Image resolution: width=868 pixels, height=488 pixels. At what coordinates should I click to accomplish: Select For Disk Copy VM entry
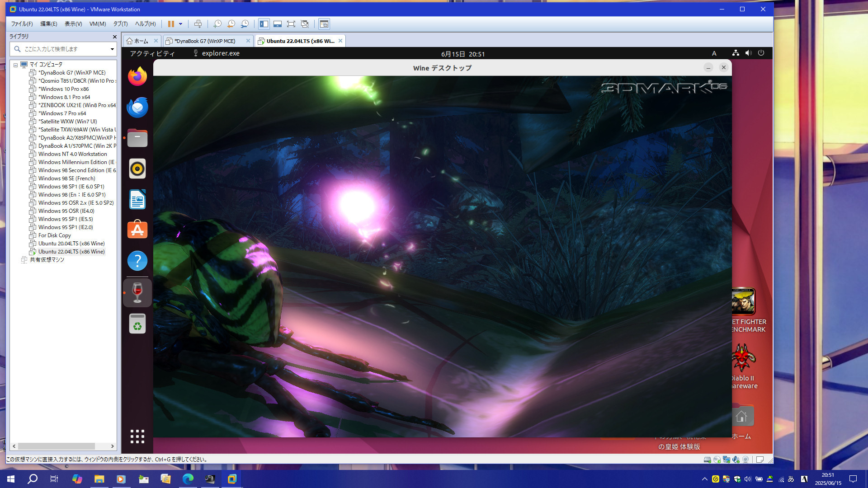pos(54,235)
